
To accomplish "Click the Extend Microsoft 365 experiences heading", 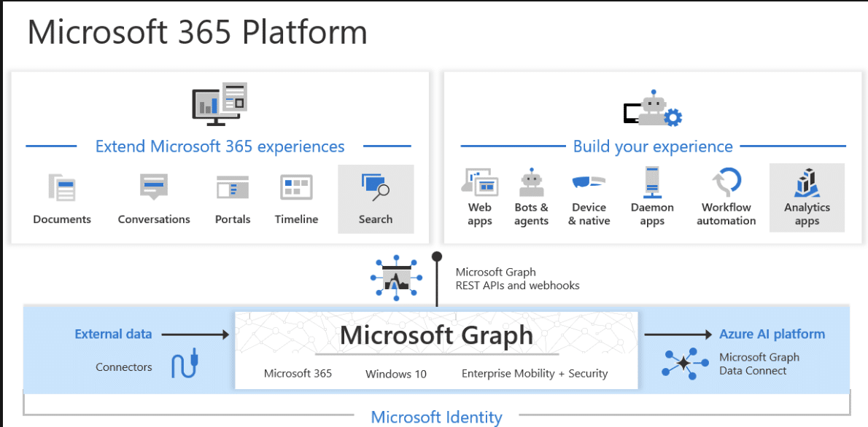I will [x=220, y=146].
